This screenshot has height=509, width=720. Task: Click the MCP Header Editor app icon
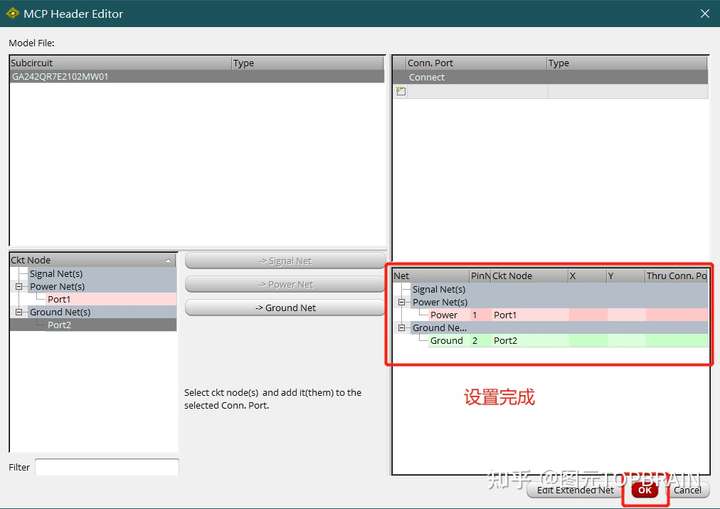(12, 13)
